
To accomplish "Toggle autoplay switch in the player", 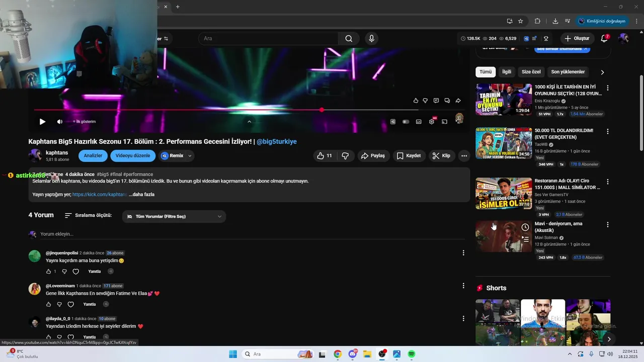I will coord(406,122).
